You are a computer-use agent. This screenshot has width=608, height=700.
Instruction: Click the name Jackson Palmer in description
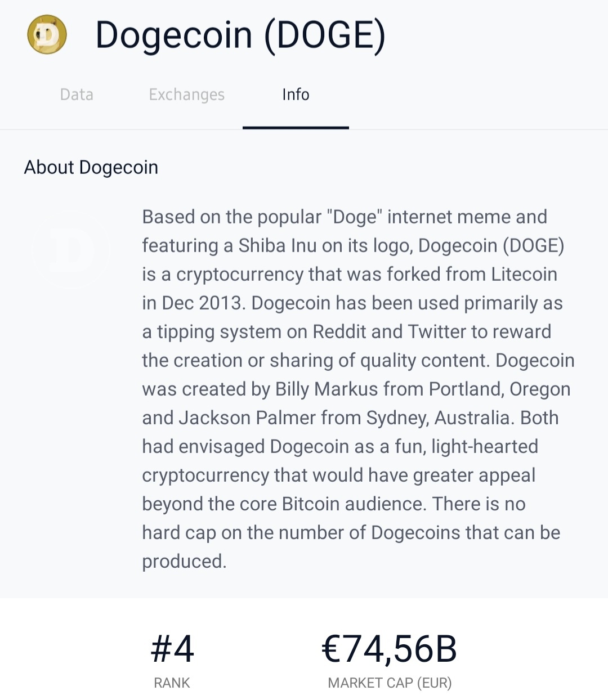click(x=247, y=418)
